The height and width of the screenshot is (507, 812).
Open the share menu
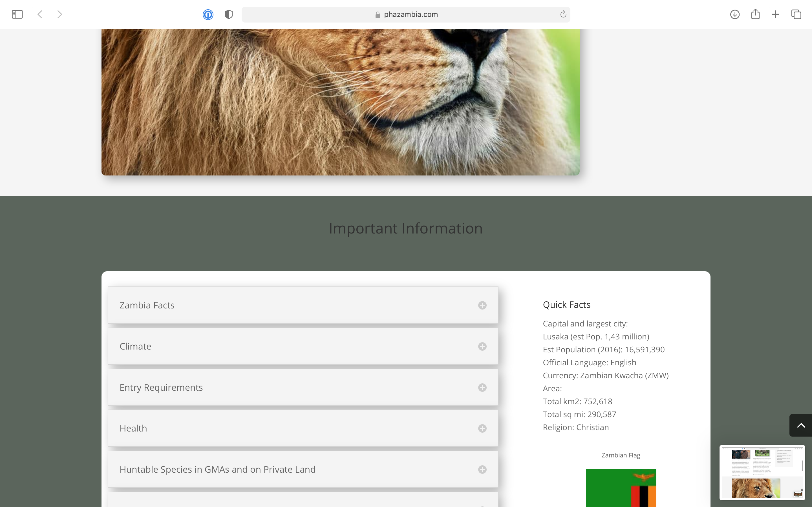pyautogui.click(x=755, y=14)
